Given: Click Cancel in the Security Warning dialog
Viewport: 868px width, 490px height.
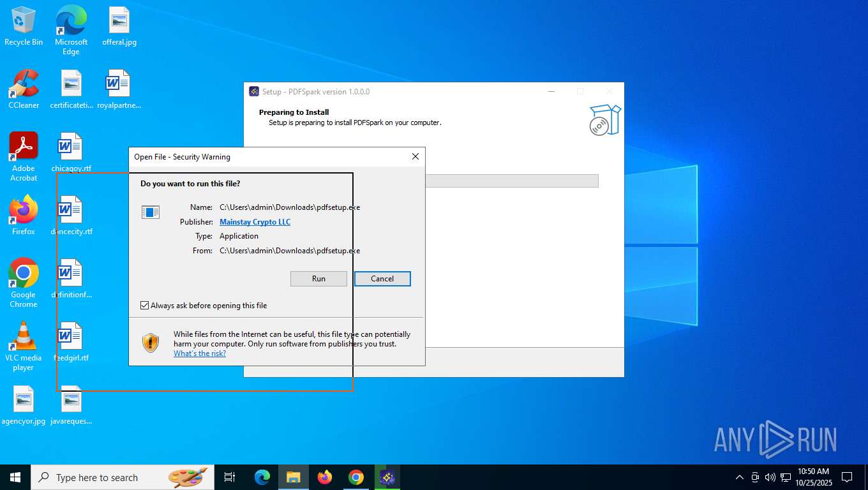Looking at the screenshot, I should [382, 279].
